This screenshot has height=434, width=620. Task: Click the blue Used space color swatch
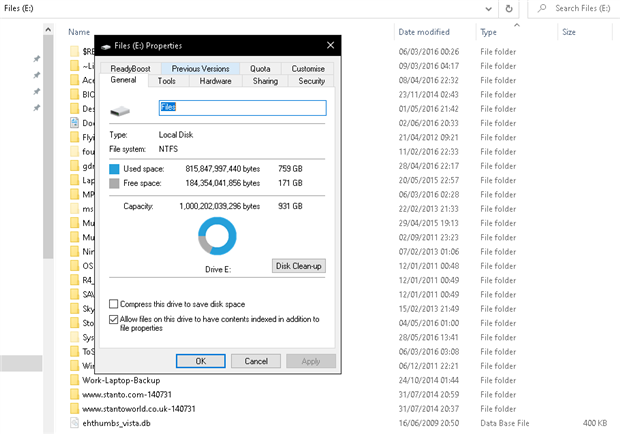click(x=114, y=169)
